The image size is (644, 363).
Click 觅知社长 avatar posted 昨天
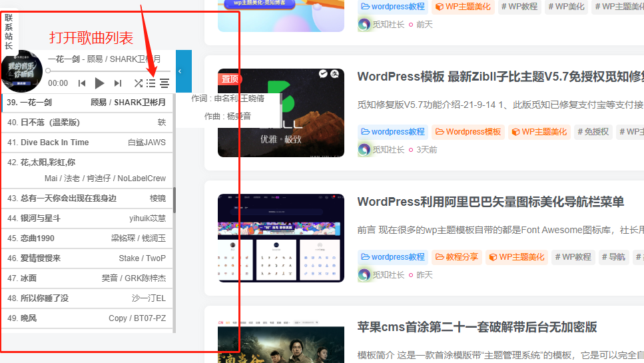(x=364, y=275)
